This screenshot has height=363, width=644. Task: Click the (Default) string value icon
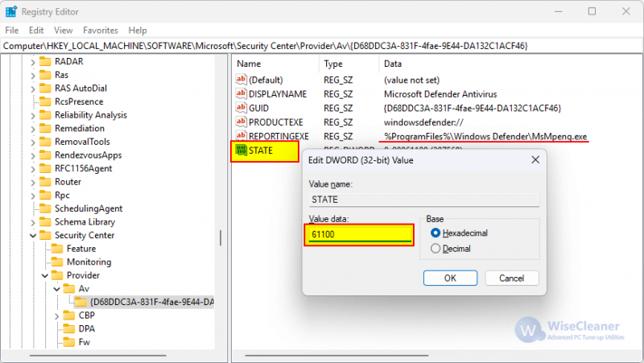tap(241, 79)
